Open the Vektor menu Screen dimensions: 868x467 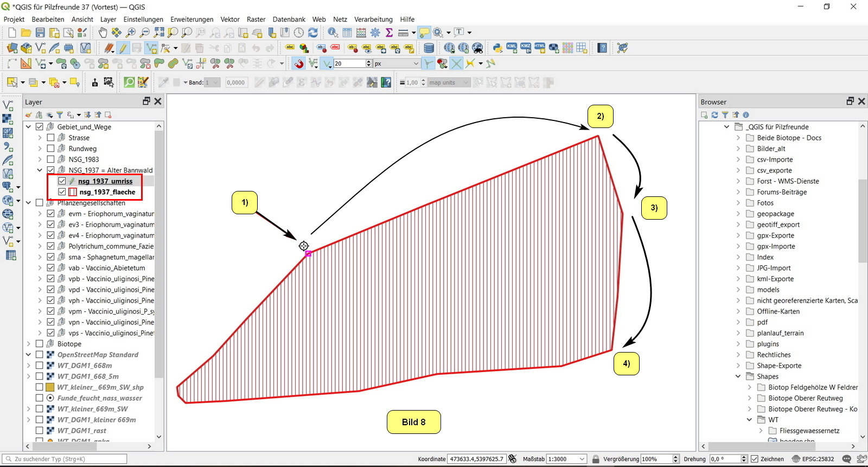[x=229, y=19]
